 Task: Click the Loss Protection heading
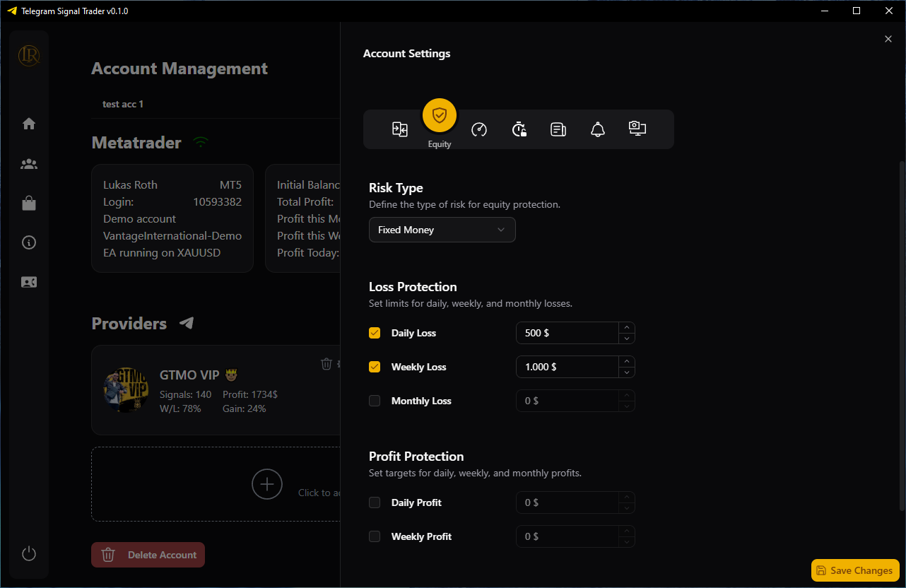tap(413, 286)
